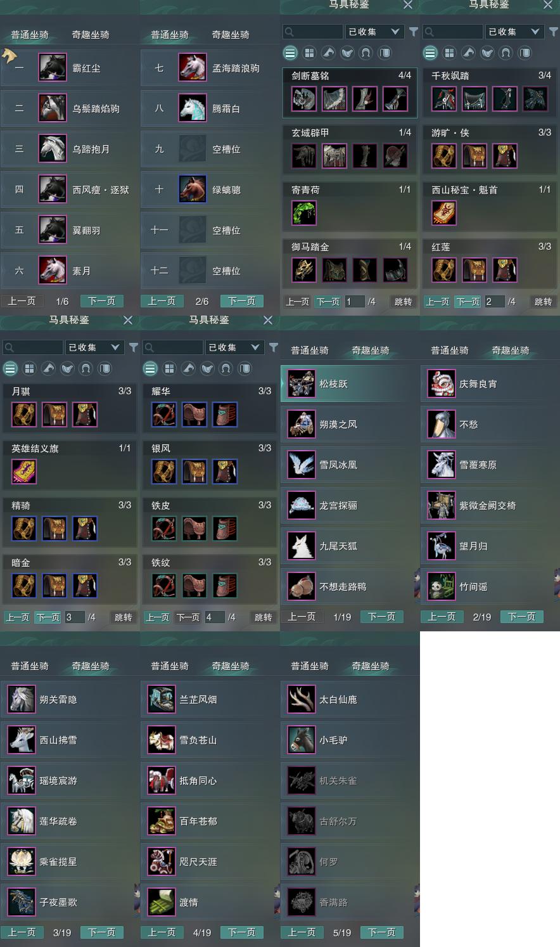Enable list view toggle above 耀华 set
Viewport: 560px width, 947px height.
tap(150, 368)
